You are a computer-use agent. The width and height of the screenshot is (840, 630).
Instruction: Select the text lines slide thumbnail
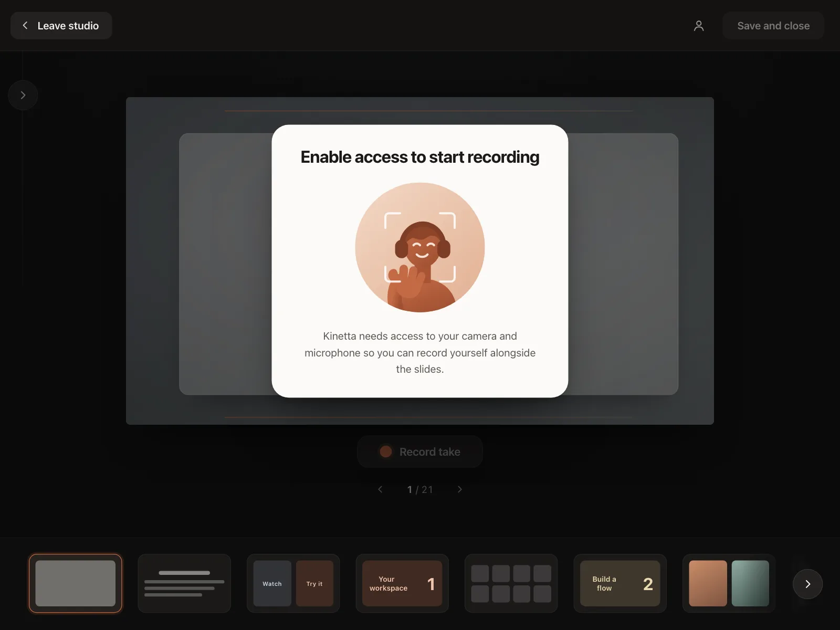click(184, 583)
